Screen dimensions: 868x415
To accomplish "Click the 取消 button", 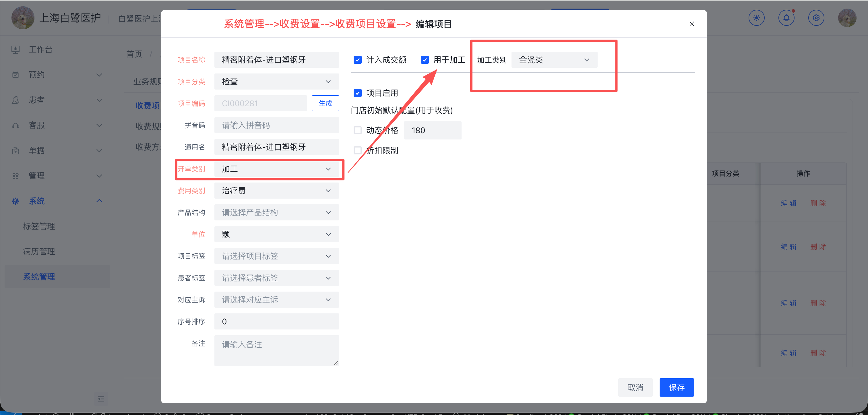I will 635,387.
